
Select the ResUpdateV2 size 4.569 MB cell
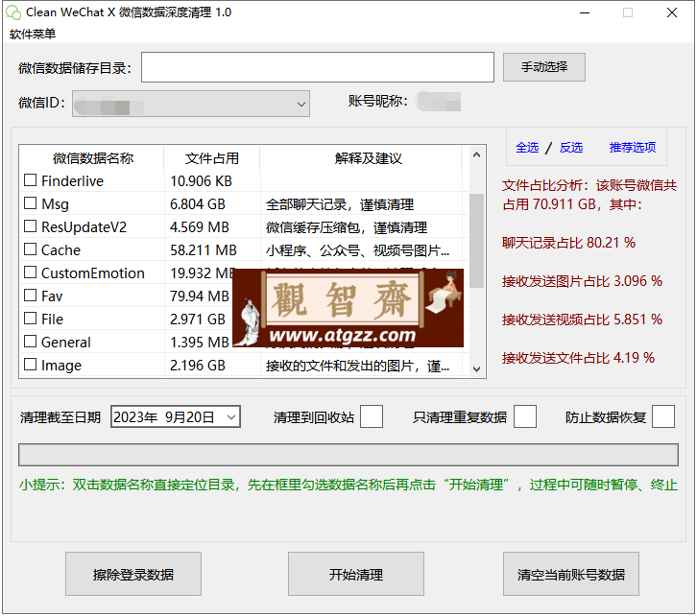pos(199,227)
